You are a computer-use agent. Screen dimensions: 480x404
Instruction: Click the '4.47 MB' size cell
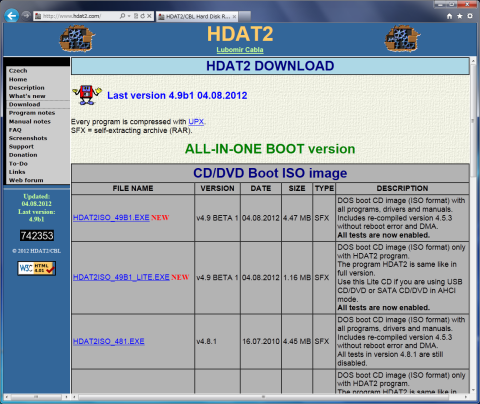[x=297, y=218]
